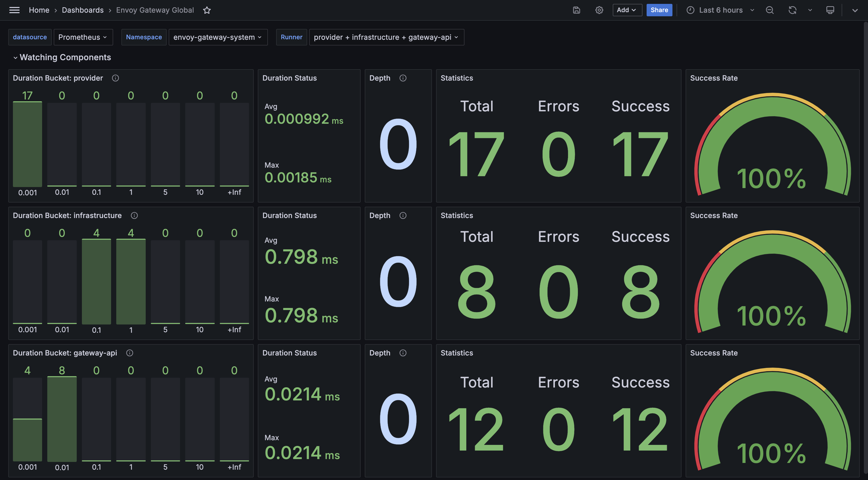Open the Prometheus datasource selector
This screenshot has height=480, width=868.
point(83,37)
